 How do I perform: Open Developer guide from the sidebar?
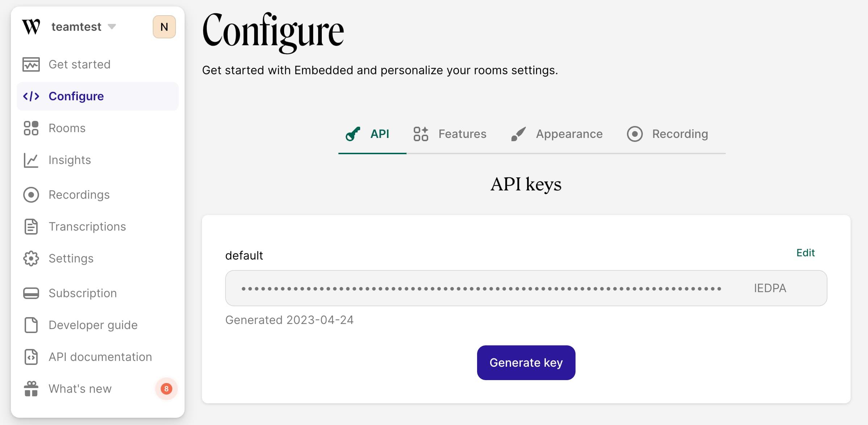click(93, 325)
